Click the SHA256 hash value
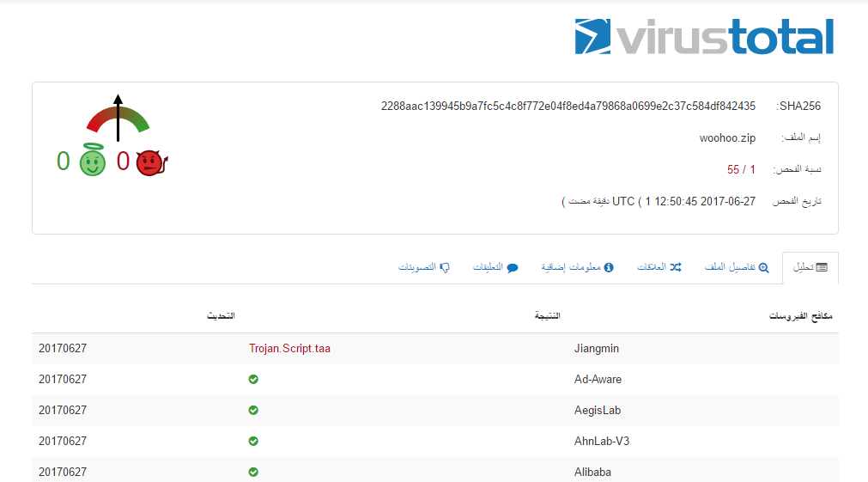868x482 pixels. [568, 107]
